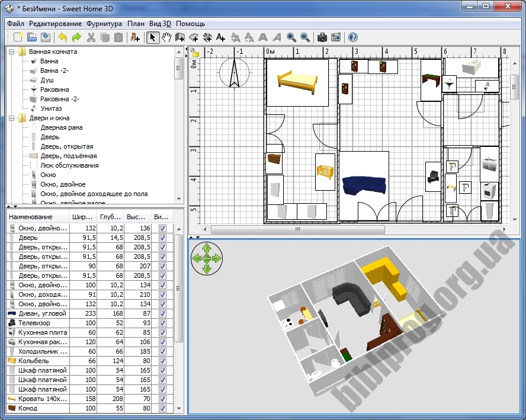
Task: Click furniture list scroll down arrow
Action: tap(179, 409)
